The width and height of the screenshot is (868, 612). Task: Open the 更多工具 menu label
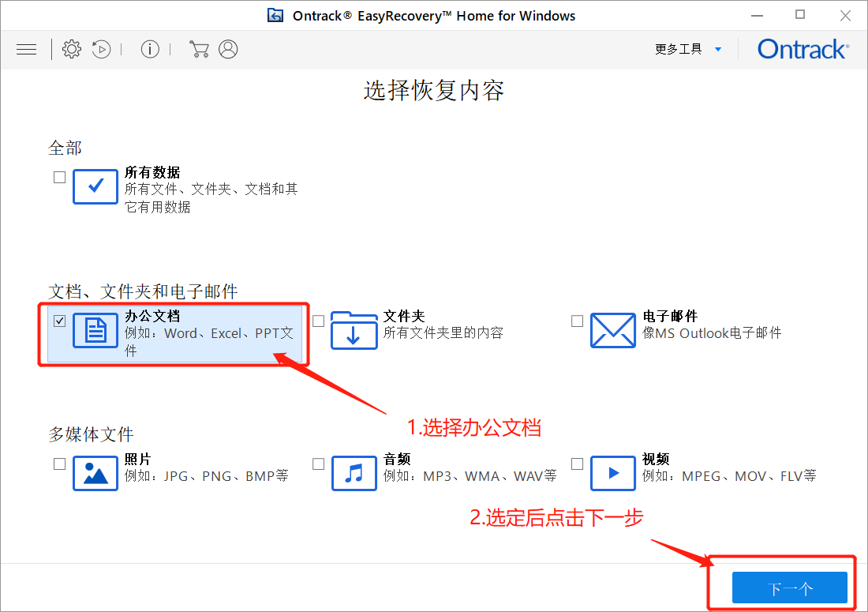(x=678, y=49)
